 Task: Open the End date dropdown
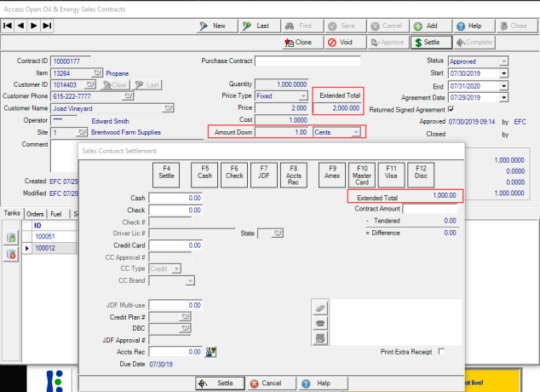click(x=503, y=85)
